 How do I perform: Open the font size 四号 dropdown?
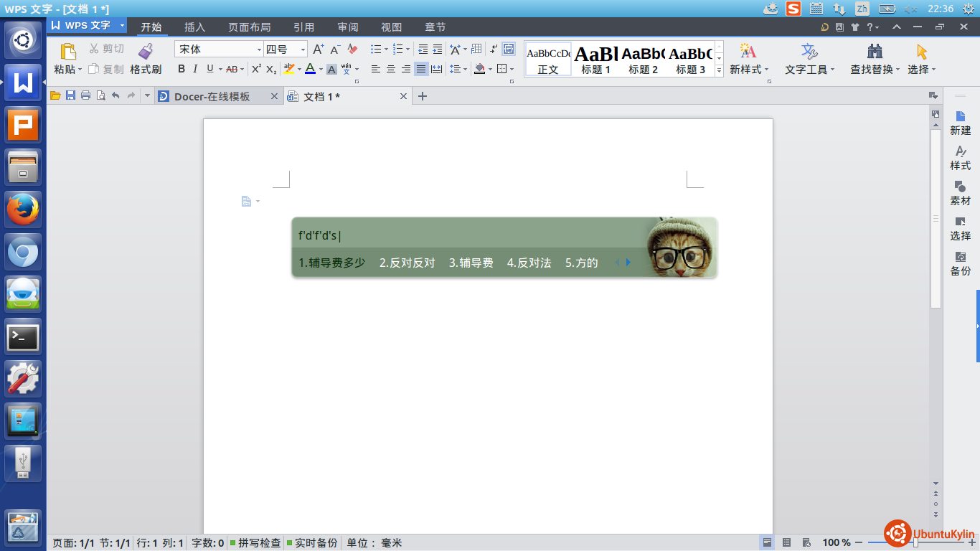tap(303, 50)
